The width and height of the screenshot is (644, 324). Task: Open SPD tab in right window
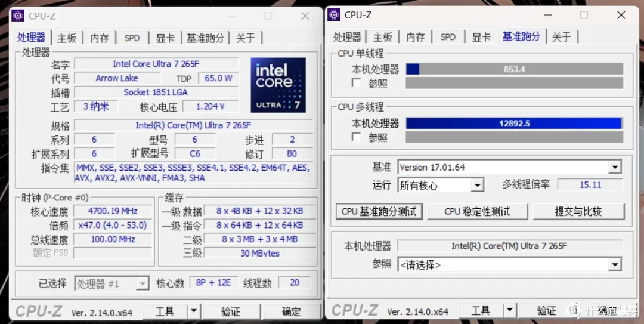pos(448,37)
